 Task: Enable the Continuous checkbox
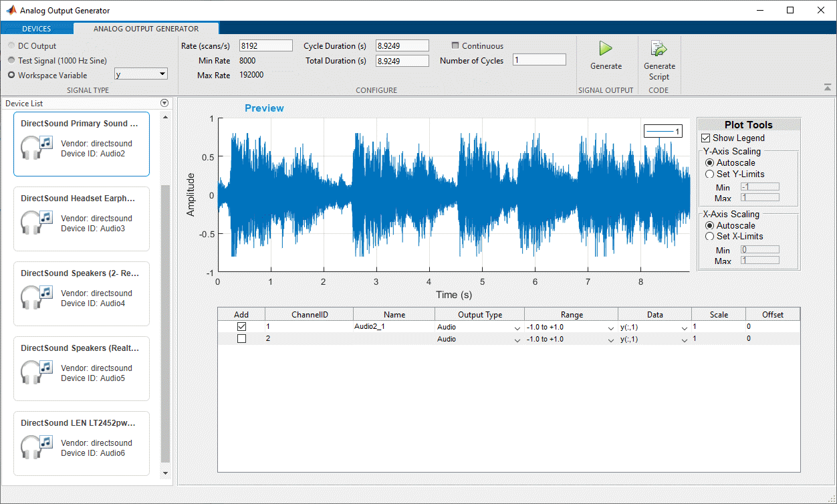(454, 45)
